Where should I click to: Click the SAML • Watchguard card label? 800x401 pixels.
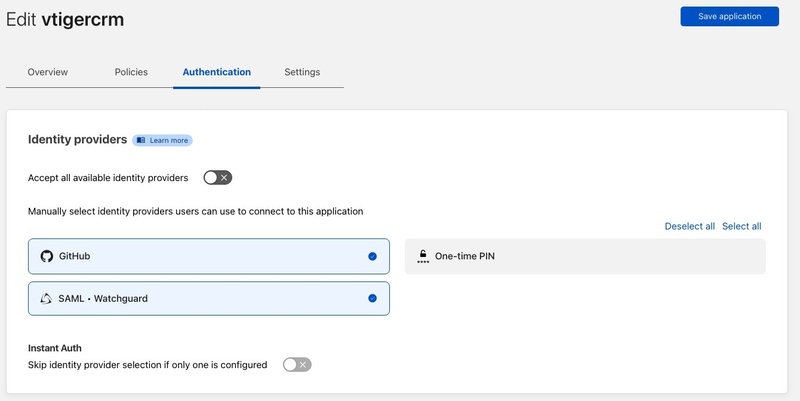(103, 298)
